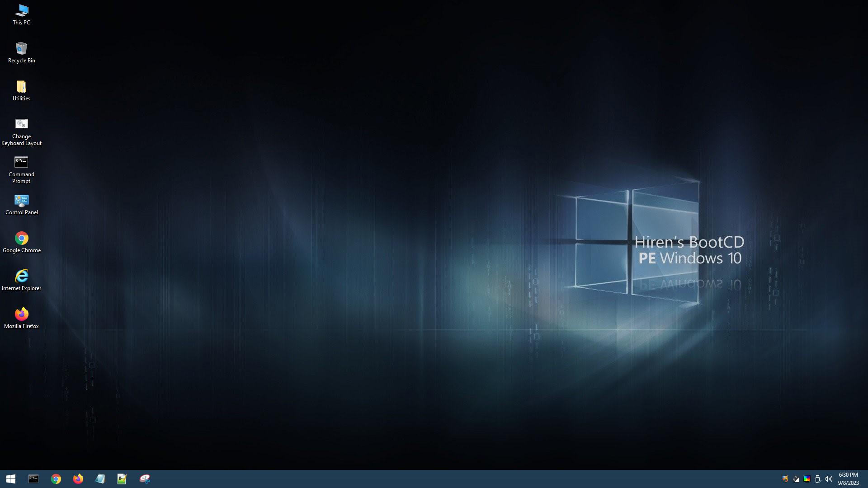Launch Internet Explorer from the desktop
The height and width of the screenshot is (488, 868).
point(21,275)
